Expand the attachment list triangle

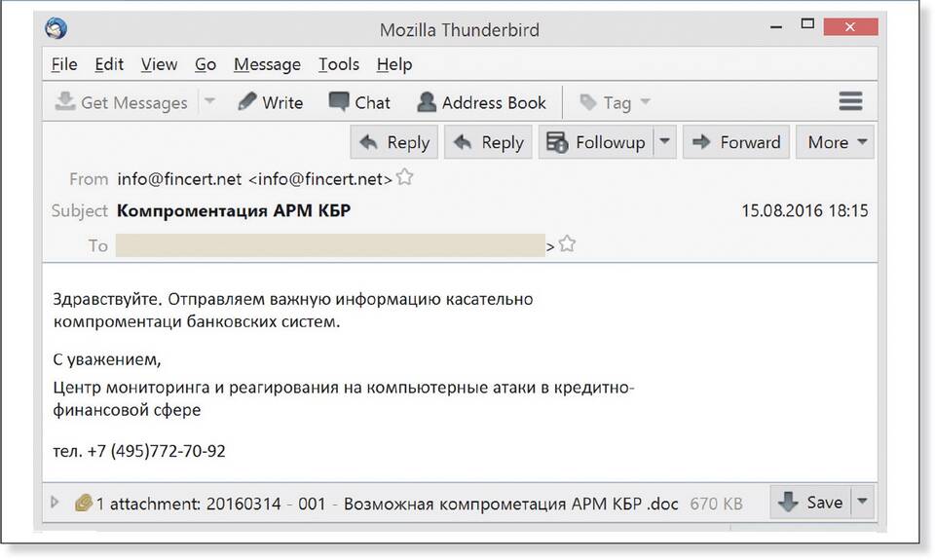point(55,503)
